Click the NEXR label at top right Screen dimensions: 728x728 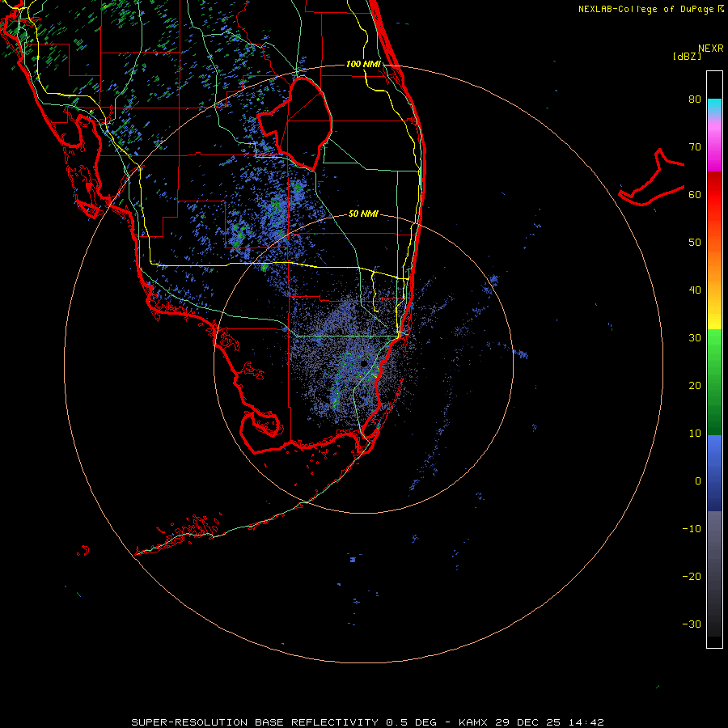[x=711, y=48]
